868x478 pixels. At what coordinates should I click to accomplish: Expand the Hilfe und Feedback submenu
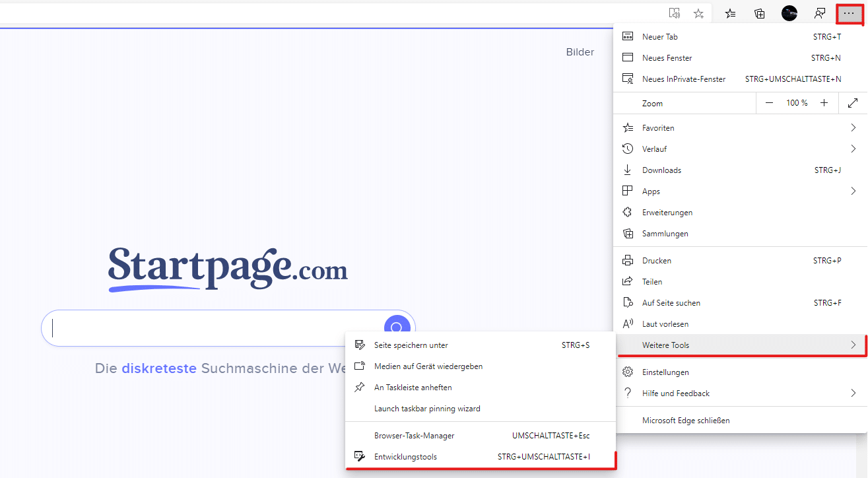[675, 393]
